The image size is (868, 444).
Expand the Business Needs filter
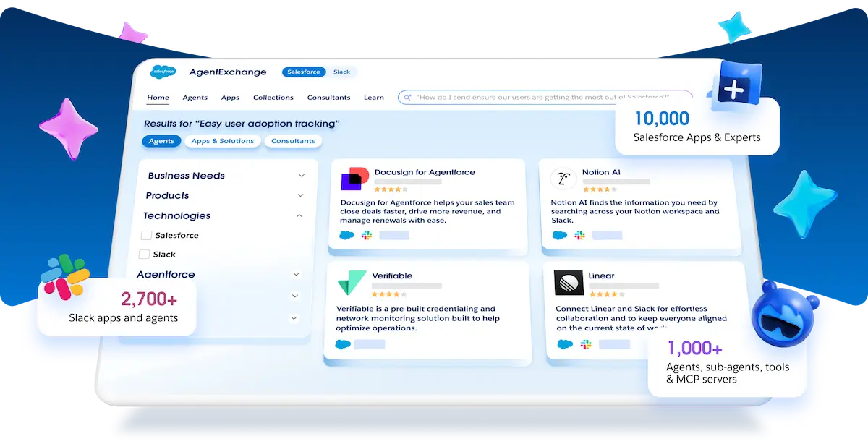pyautogui.click(x=302, y=176)
